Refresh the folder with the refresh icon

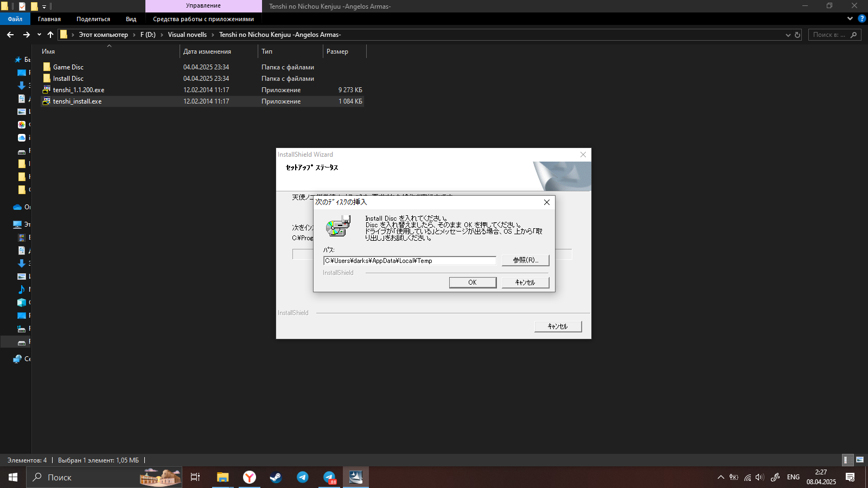coord(797,35)
